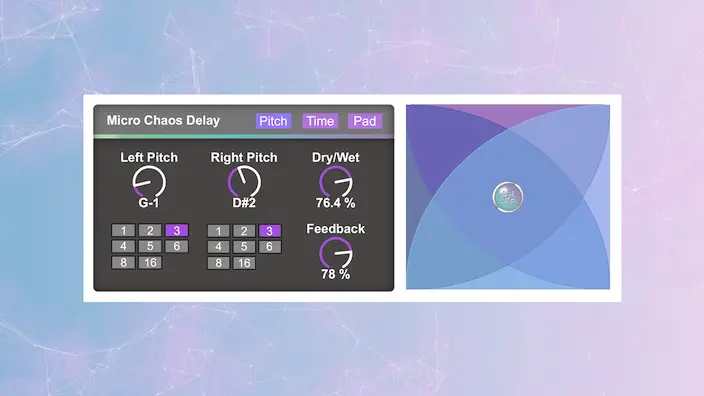The height and width of the screenshot is (396, 704).
Task: Click the Dry/Wet knob
Action: 336,182
